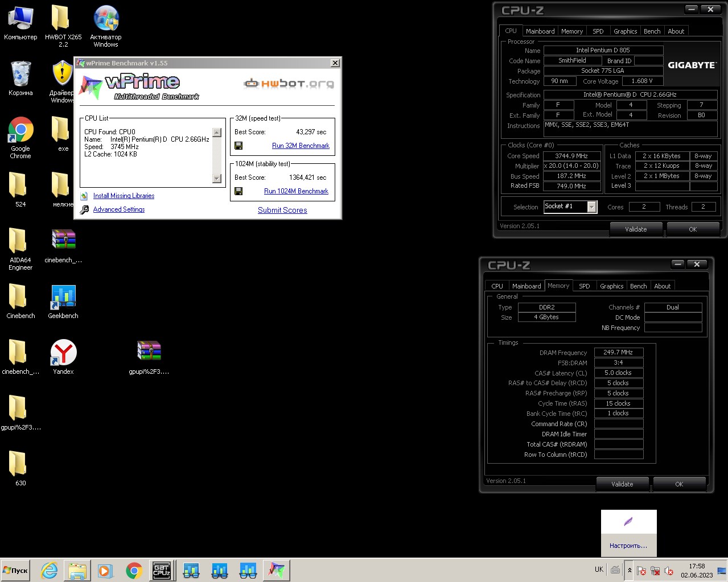Screen dimensions: 728x582
Task: Open Bench tab in bottom CPU-Z window
Action: coord(639,286)
